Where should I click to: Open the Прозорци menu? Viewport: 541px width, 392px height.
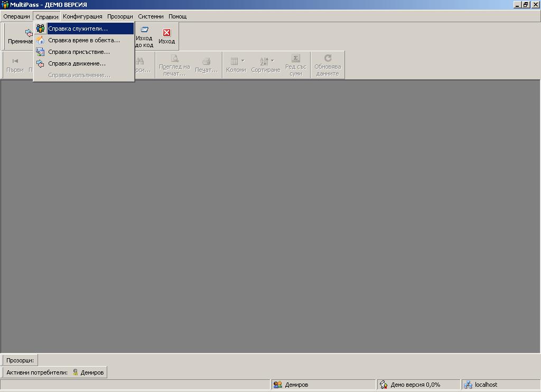coord(120,16)
